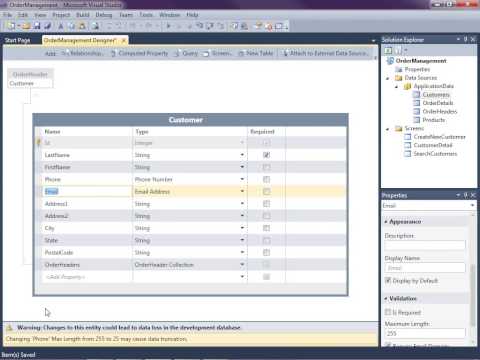Screen dimensions: 480x360
Task: Click the Maximum Length input field
Action: pyautogui.click(x=425, y=333)
